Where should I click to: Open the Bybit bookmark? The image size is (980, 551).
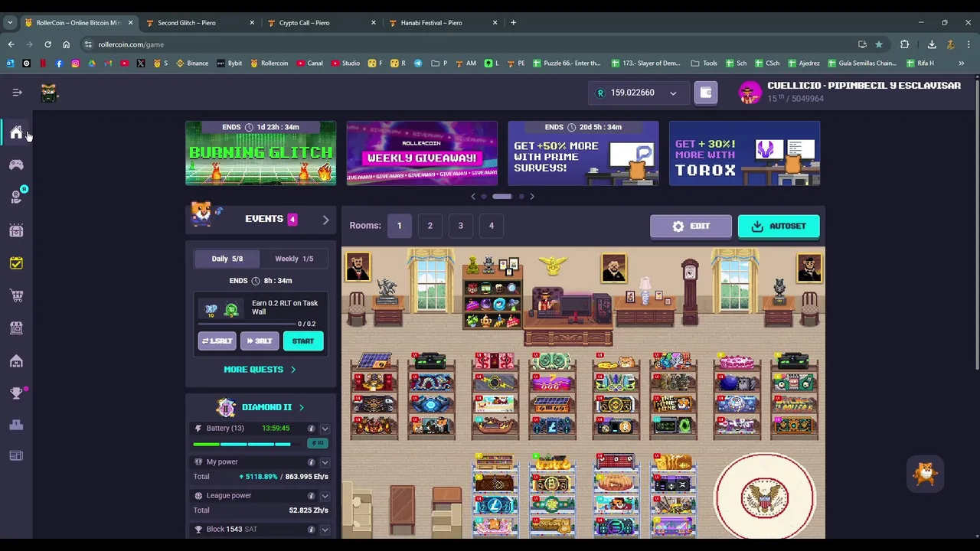230,63
